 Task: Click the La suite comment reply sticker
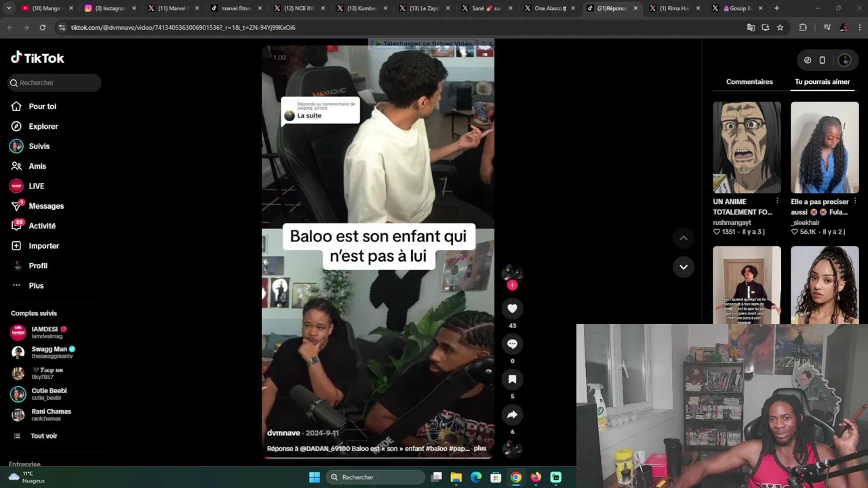click(320, 110)
